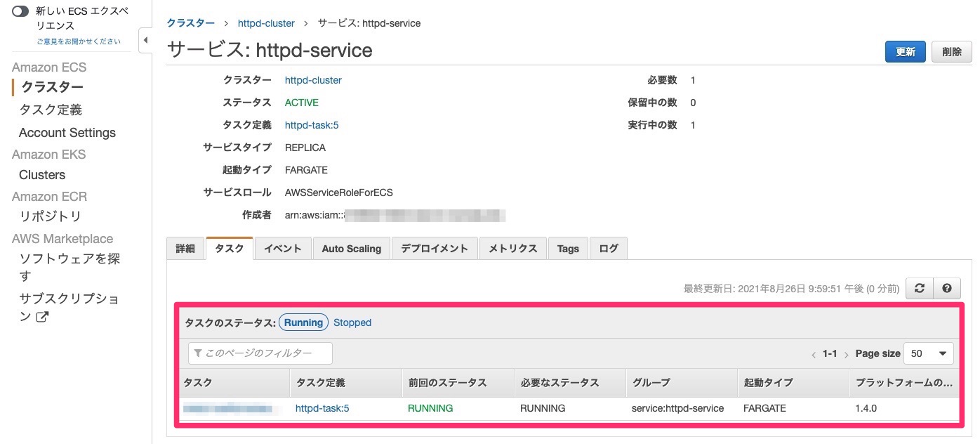Refresh the task list

(920, 288)
